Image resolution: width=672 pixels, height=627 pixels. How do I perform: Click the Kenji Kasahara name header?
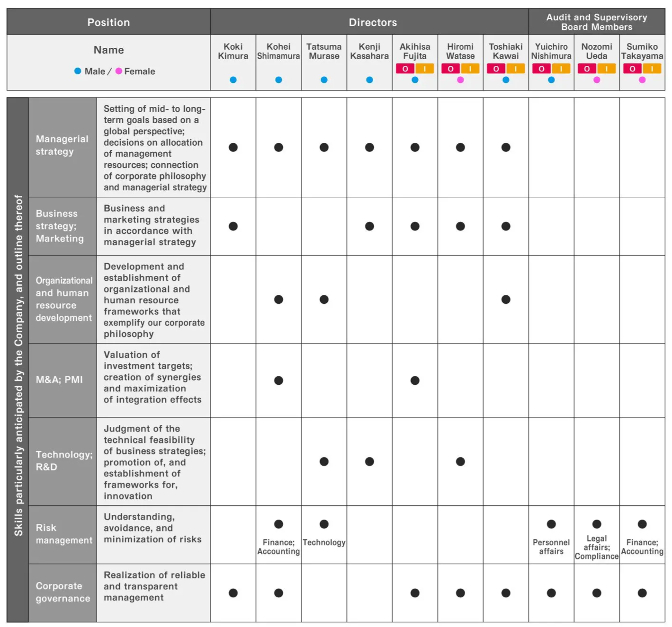(x=369, y=51)
